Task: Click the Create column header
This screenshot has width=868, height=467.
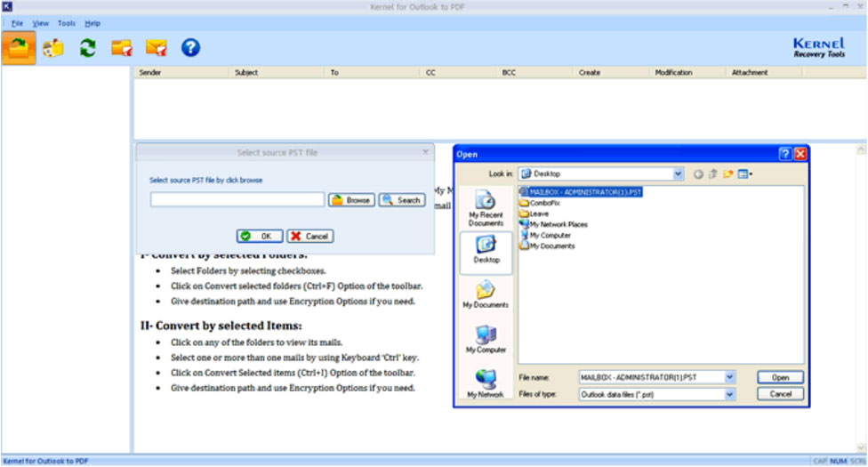Action: click(x=611, y=73)
